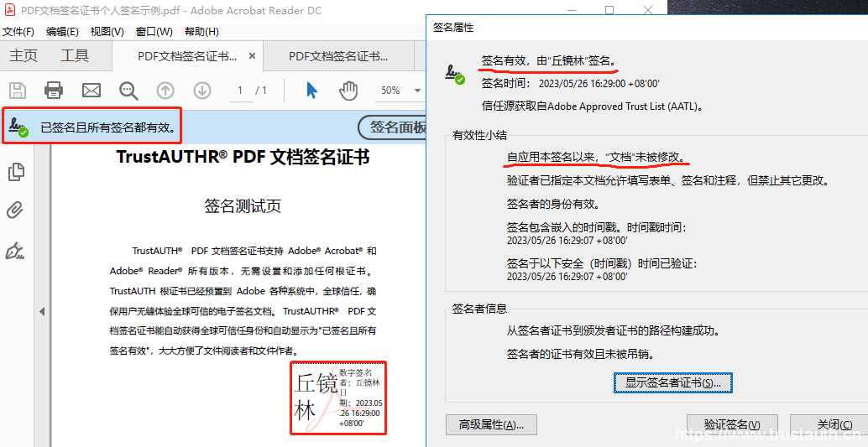Click the heading TrustAUTHR® PDF 文档签名证书
This screenshot has height=447, width=868.
pyautogui.click(x=243, y=157)
